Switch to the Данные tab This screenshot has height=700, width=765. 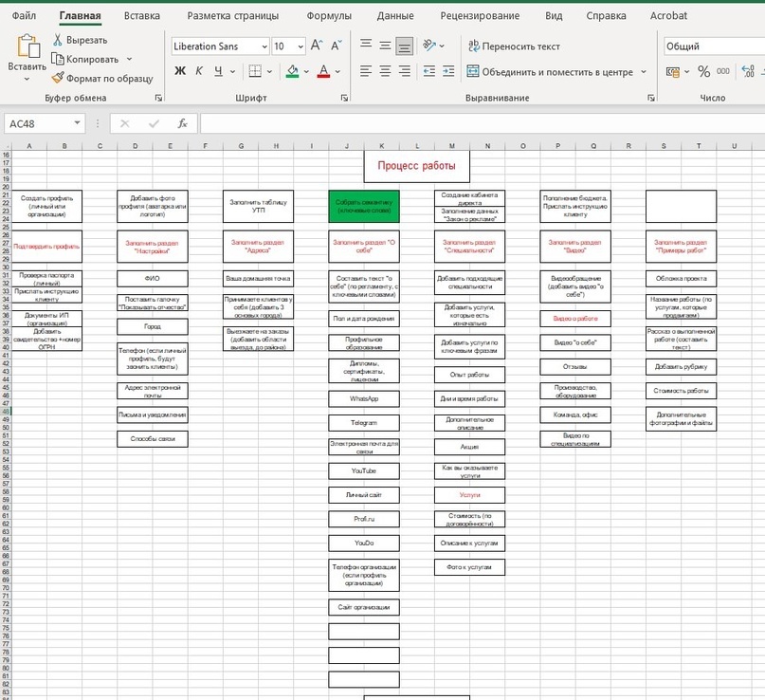[x=395, y=15]
